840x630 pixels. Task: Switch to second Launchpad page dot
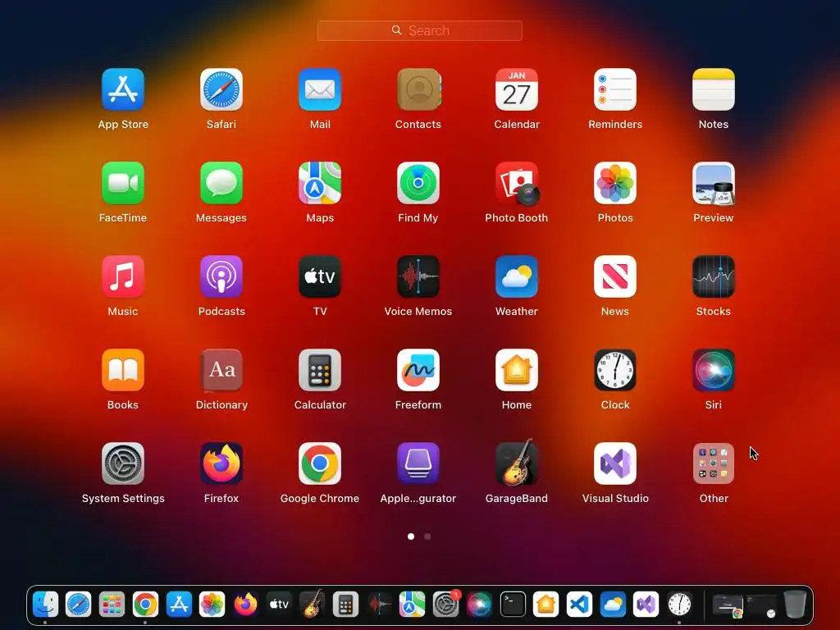(x=427, y=536)
